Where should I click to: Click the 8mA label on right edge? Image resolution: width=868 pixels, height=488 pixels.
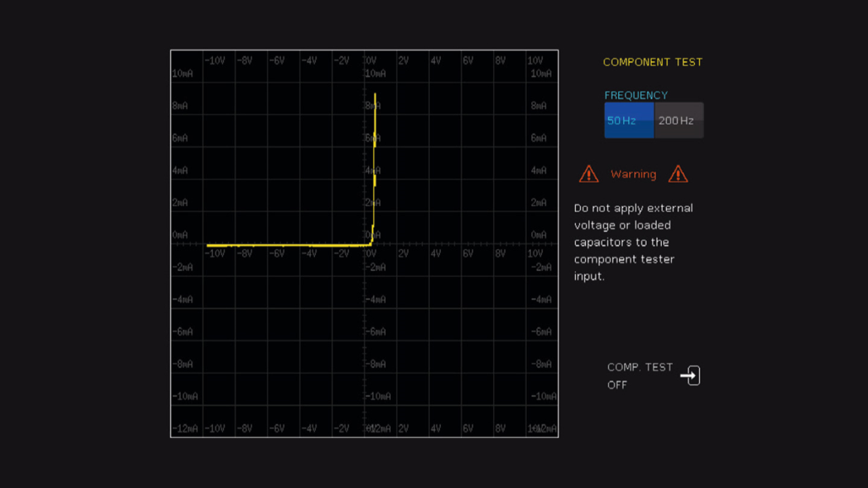coord(538,106)
